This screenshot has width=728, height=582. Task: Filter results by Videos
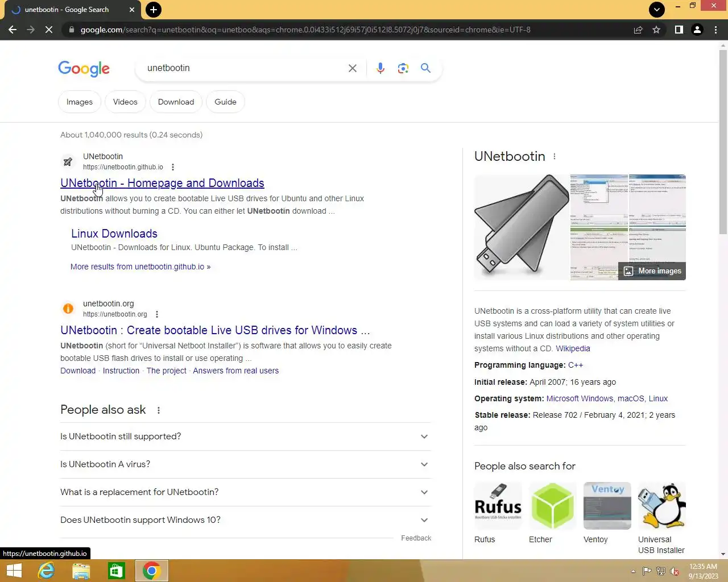coord(125,102)
